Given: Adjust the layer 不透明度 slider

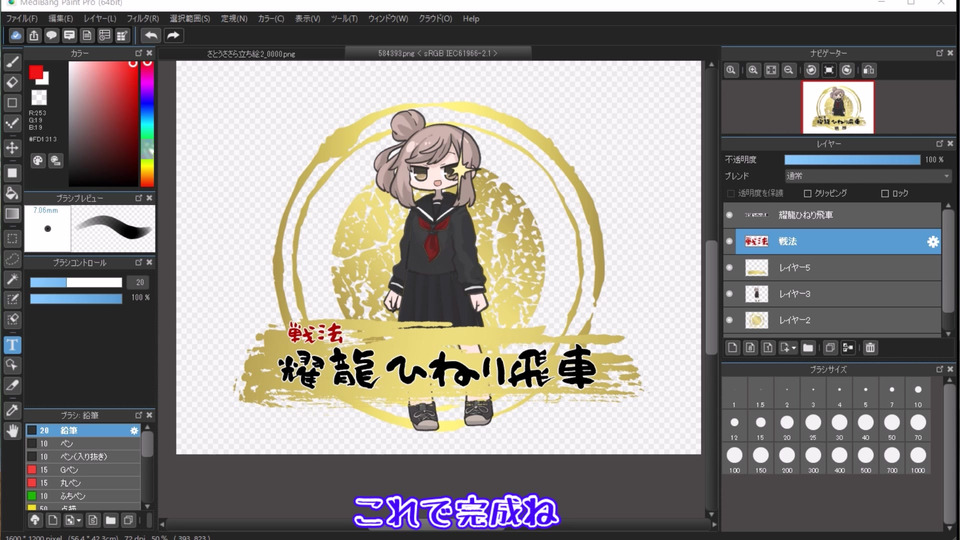Looking at the screenshot, I should (x=852, y=160).
